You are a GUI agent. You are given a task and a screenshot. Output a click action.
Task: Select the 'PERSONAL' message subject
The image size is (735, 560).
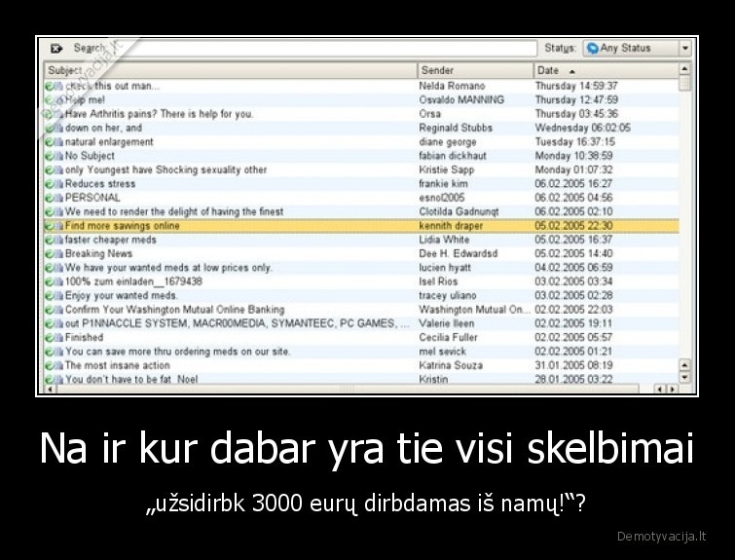click(x=92, y=198)
